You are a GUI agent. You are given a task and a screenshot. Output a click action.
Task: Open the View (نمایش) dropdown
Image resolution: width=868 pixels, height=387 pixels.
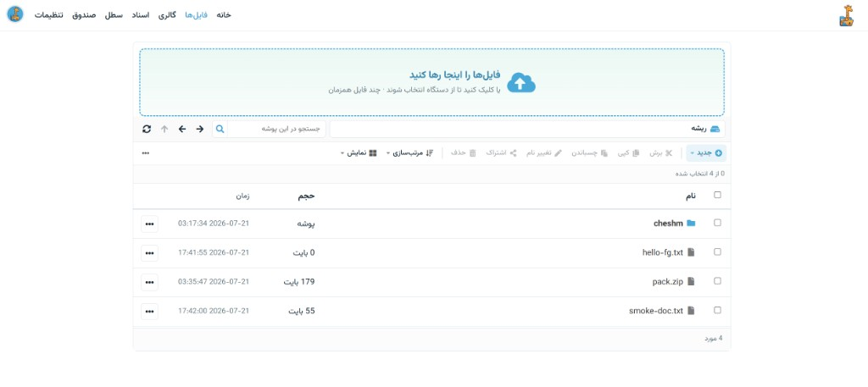pyautogui.click(x=359, y=152)
